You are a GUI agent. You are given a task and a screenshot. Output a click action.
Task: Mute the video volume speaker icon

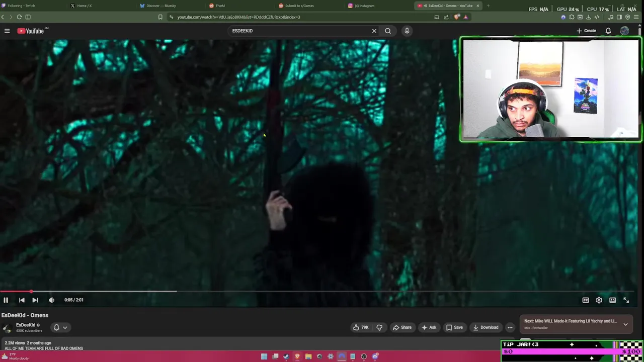click(x=51, y=300)
